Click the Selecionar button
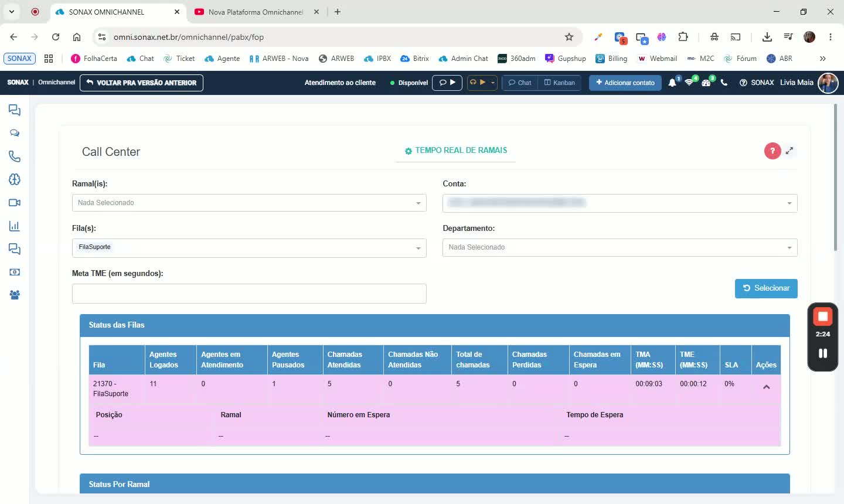Image resolution: width=844 pixels, height=504 pixels. coord(766,288)
